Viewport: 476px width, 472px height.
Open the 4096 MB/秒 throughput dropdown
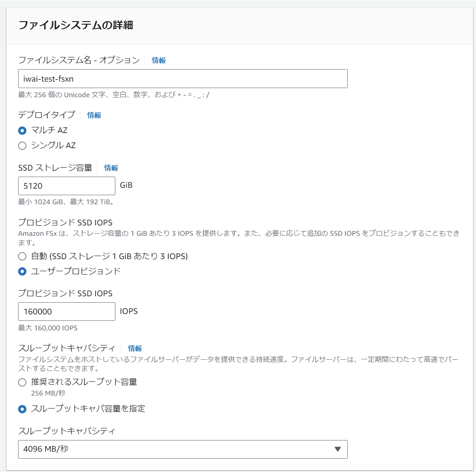[183, 449]
